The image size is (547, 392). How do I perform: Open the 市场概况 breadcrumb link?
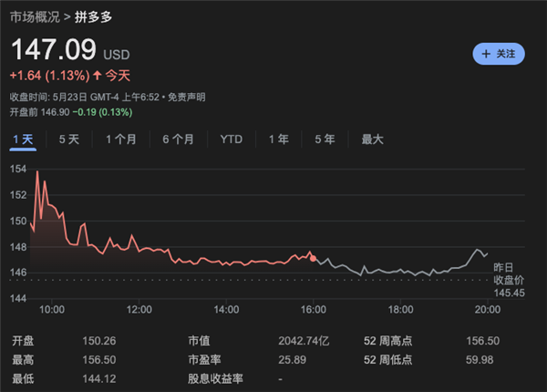click(35, 17)
